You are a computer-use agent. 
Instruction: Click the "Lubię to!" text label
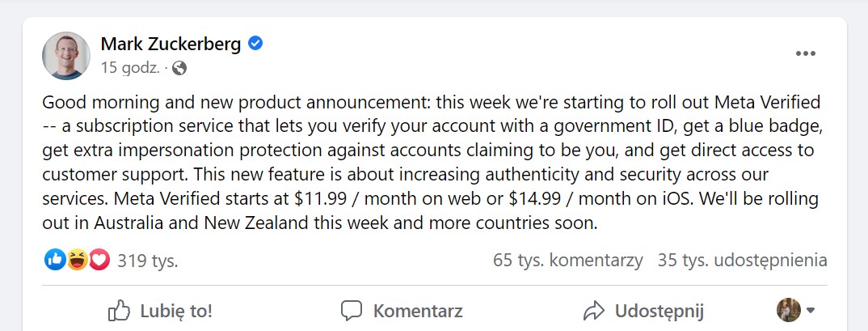175,311
